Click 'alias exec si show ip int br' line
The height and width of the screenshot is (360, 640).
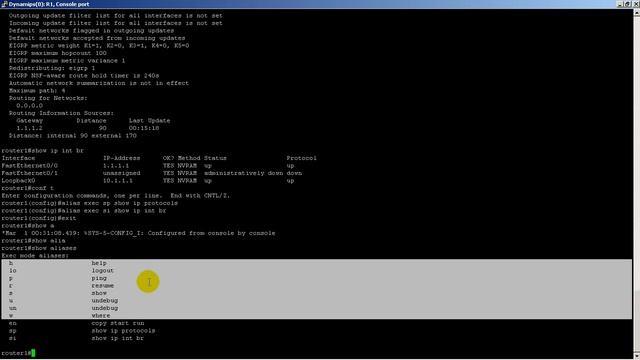click(x=84, y=211)
